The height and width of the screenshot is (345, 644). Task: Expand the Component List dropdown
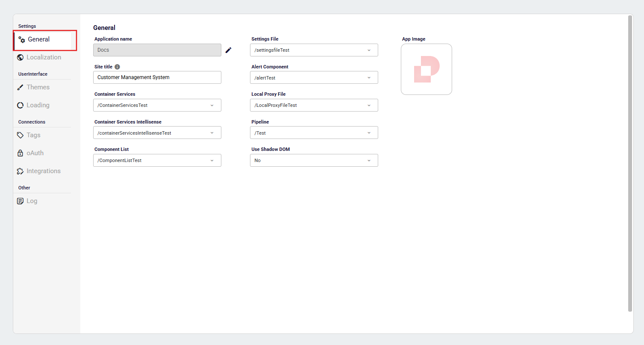click(157, 160)
